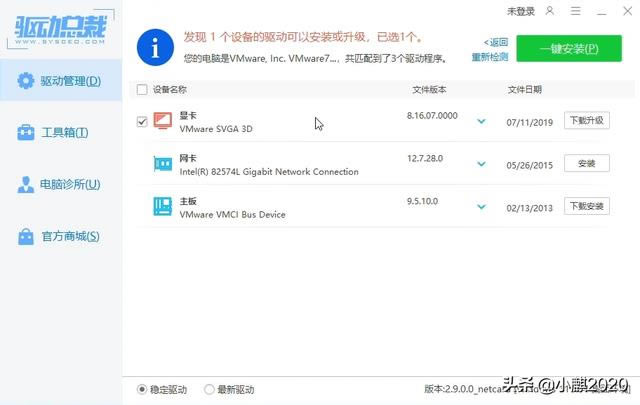Expand version dropdown for 9.5.10.0
The height and width of the screenshot is (405, 640).
pos(482,207)
